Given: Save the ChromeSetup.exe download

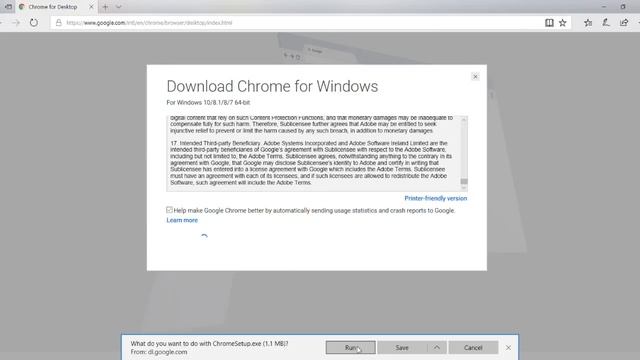Looking at the screenshot, I should coord(402,348).
